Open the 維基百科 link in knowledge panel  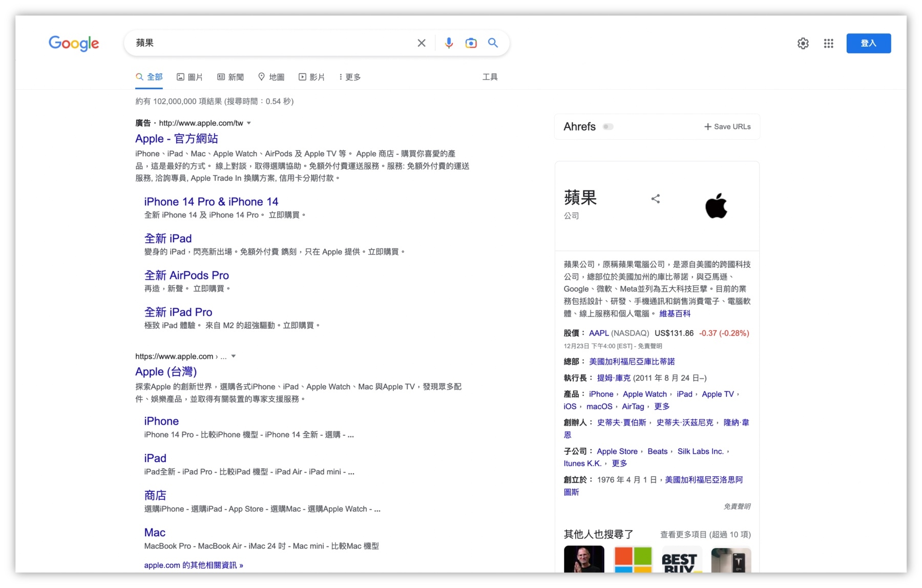[675, 313]
